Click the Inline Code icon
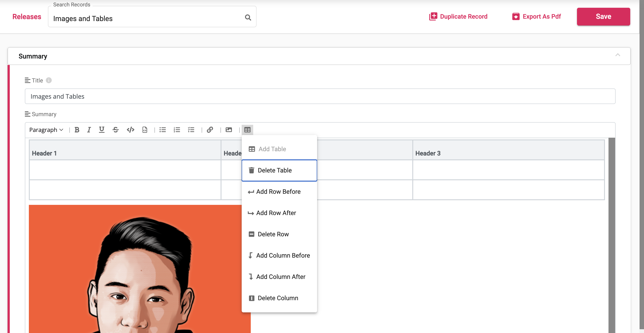Viewport: 644px width, 333px height. point(130,129)
